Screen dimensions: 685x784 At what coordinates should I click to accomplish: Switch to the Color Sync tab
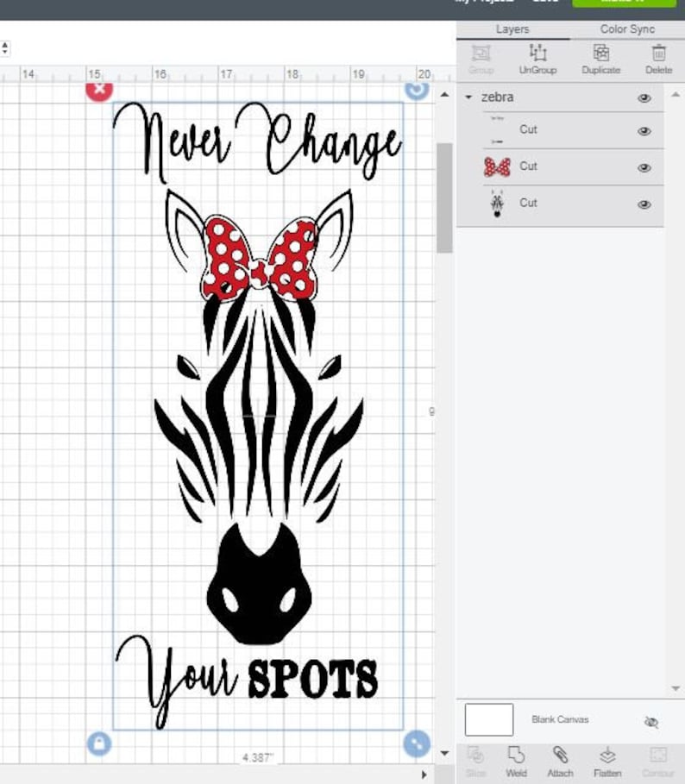[x=627, y=29]
